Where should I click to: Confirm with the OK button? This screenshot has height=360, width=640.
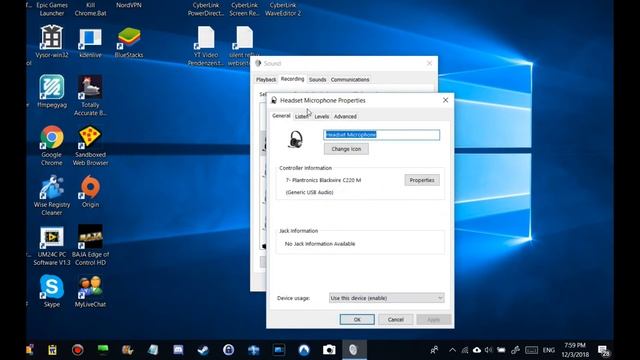[357, 320]
